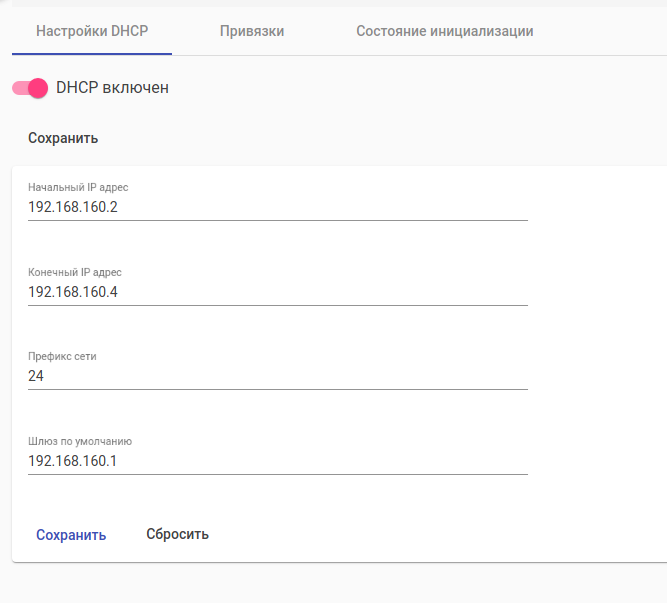Click into the Префикс сети input field
Viewport: 667px width, 603px height.
300,376
